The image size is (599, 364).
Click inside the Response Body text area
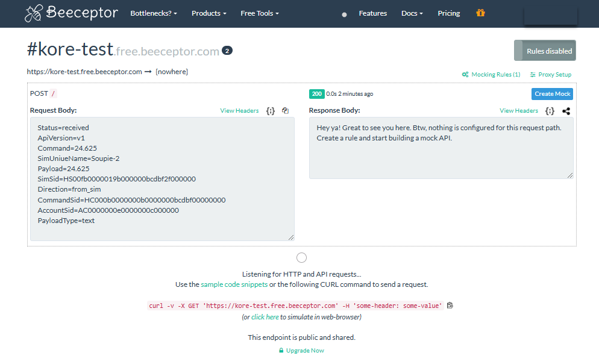[x=441, y=157]
